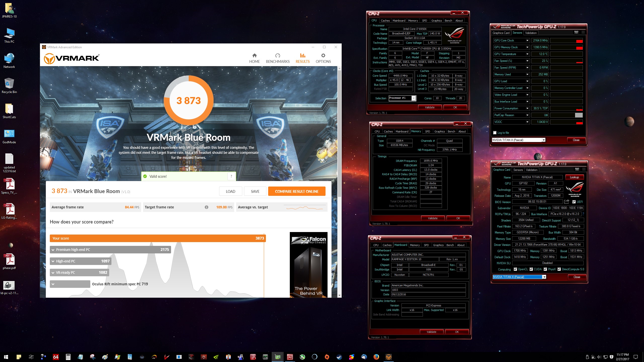Open Firefox from the taskbar
The height and width of the screenshot is (362, 644).
[376, 357]
